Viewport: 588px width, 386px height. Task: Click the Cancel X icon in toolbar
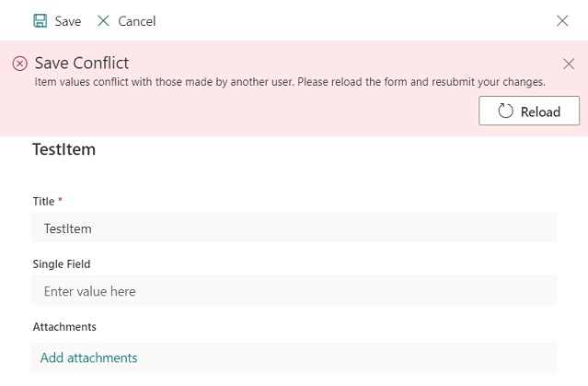click(x=103, y=20)
